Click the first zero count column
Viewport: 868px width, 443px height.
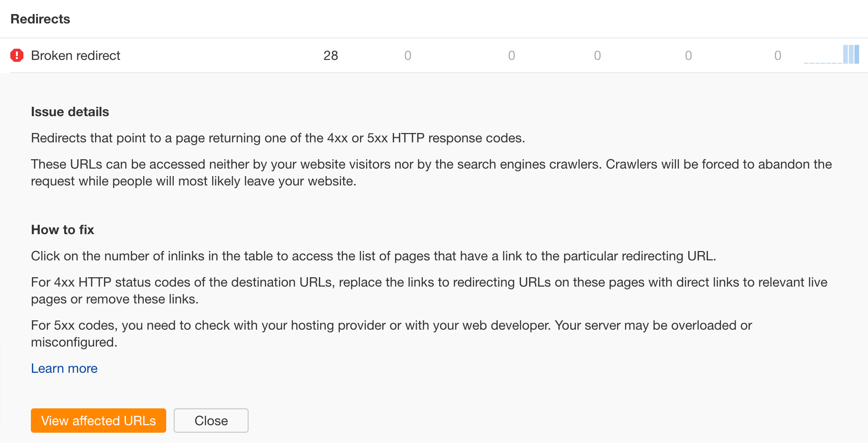[x=407, y=55]
